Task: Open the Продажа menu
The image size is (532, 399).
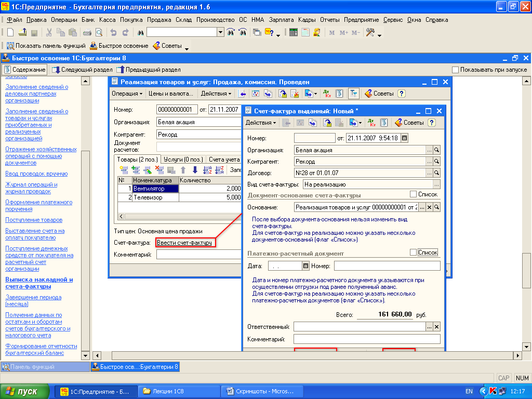Action: tap(159, 20)
